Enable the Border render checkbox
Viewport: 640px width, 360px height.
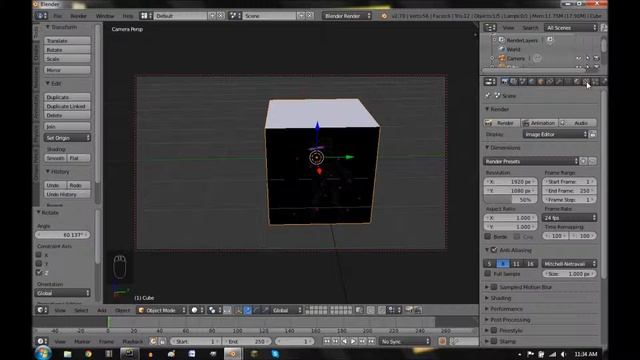coord(487,236)
